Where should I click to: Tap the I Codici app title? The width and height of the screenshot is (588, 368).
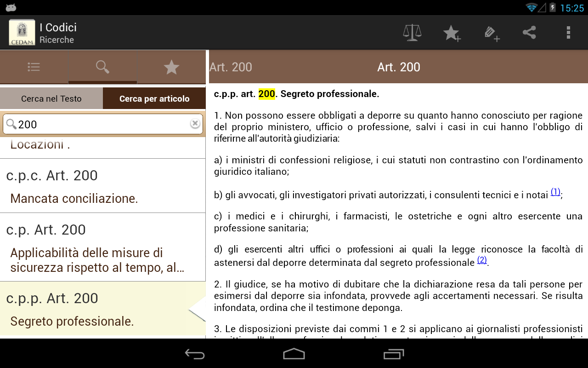tap(58, 27)
